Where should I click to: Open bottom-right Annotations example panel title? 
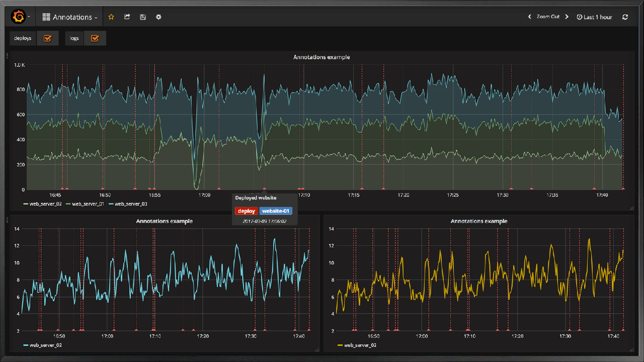click(478, 221)
